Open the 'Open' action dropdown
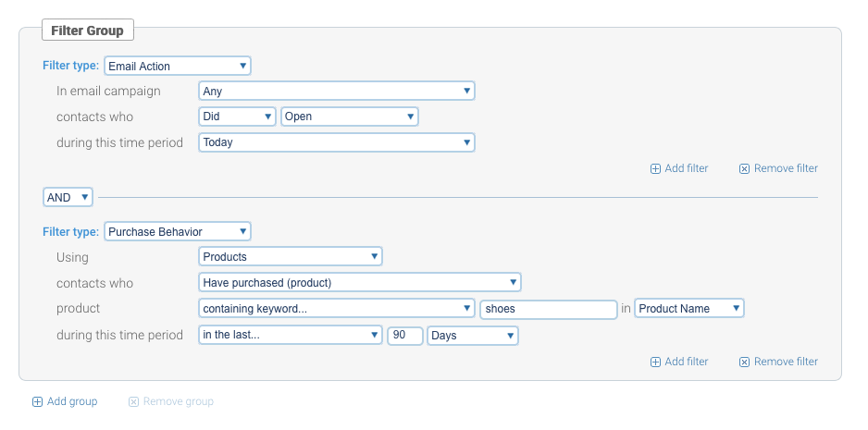This screenshot has width=868, height=430. tap(350, 117)
